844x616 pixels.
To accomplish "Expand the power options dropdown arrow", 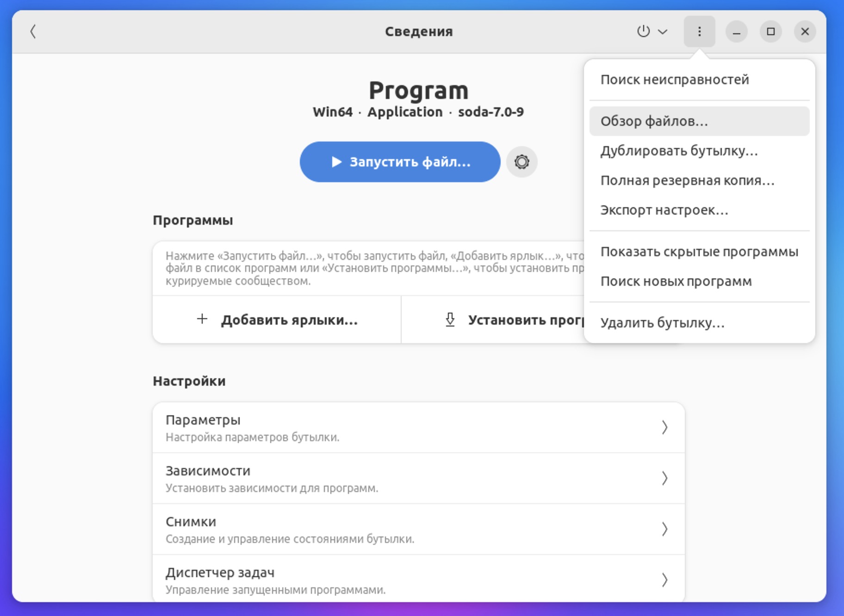I will pyautogui.click(x=663, y=31).
